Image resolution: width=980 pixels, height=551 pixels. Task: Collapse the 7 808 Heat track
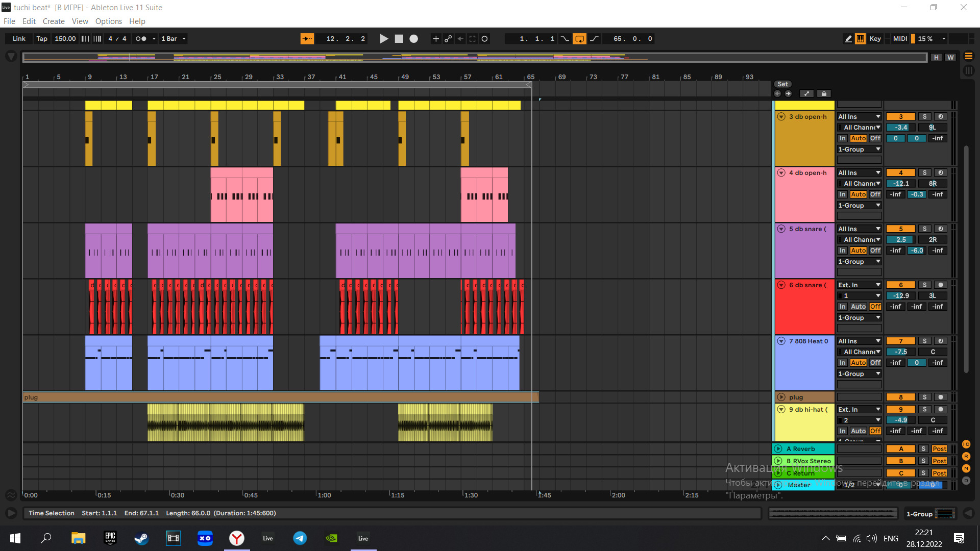pos(781,341)
